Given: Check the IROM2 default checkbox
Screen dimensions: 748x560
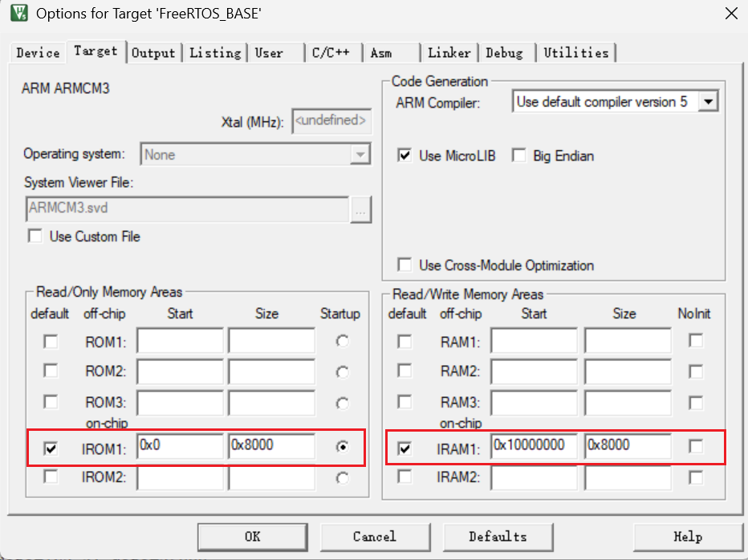Looking at the screenshot, I should click(x=51, y=476).
